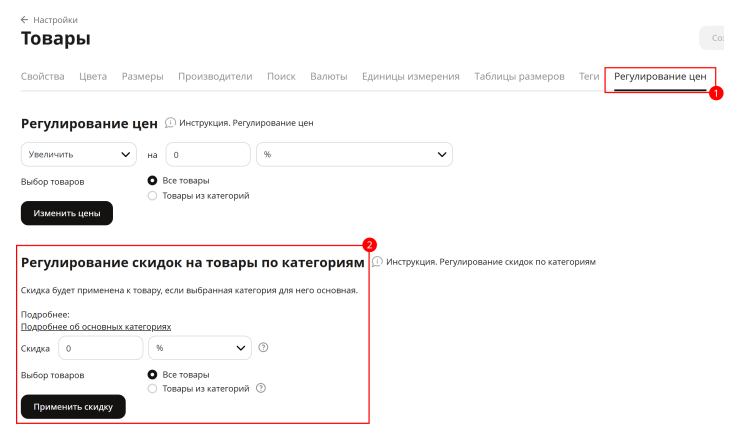Show help tooltip next to discount unit dropdown
Image resolution: width=740 pixels, height=440 pixels.
click(263, 347)
